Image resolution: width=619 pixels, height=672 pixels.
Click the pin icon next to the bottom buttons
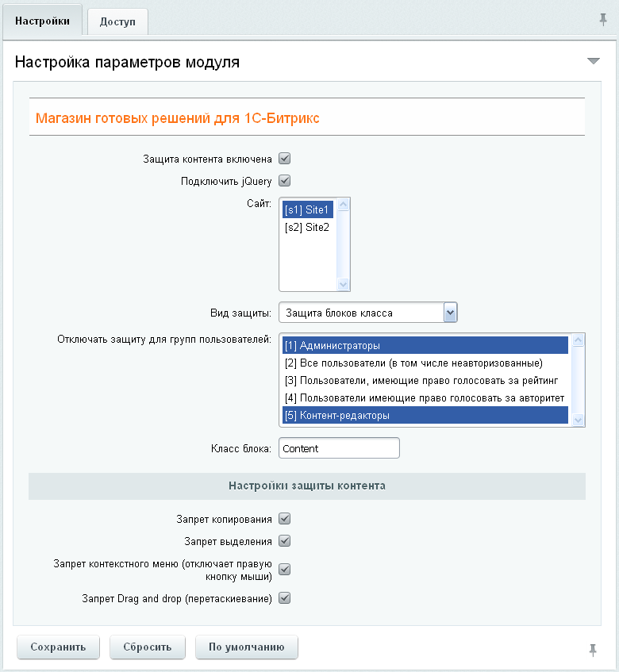[592, 650]
